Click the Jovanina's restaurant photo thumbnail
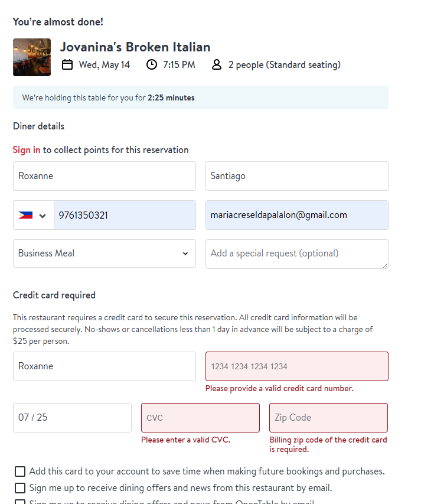 32,57
